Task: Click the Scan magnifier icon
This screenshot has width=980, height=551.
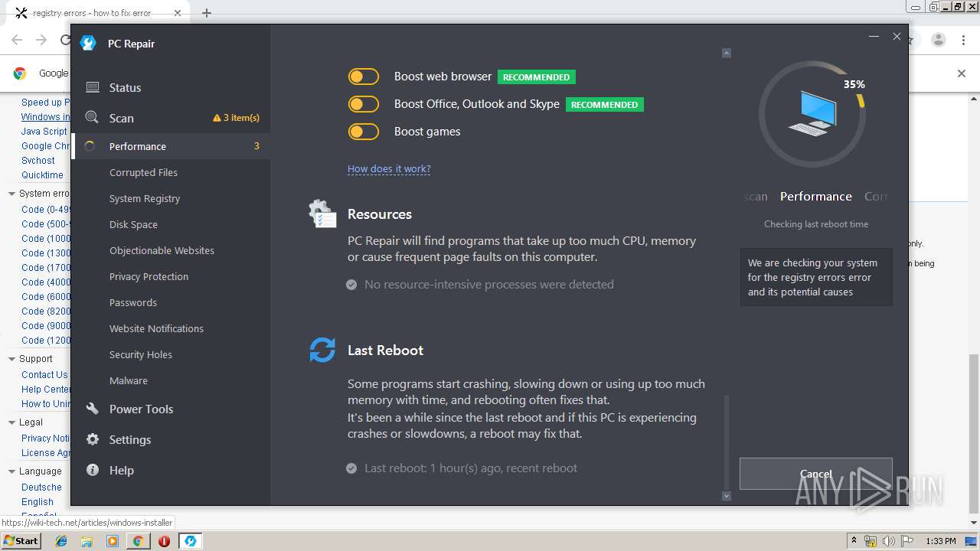Action: (x=92, y=117)
